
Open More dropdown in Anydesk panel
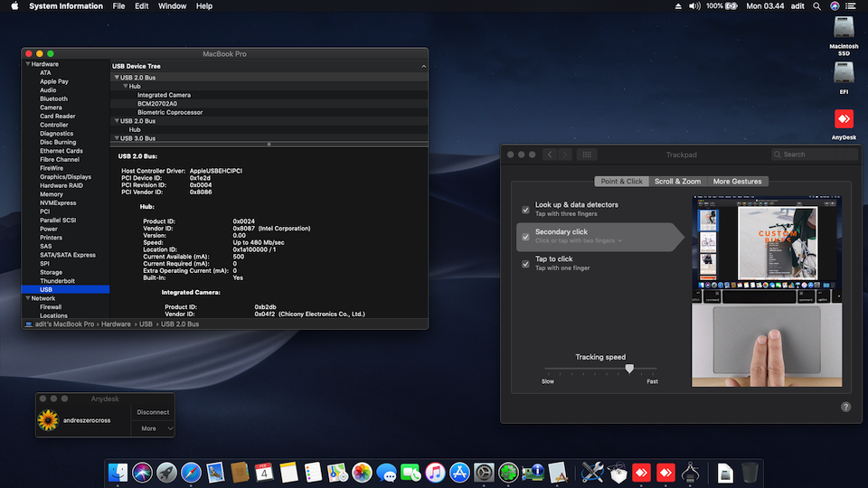153,428
